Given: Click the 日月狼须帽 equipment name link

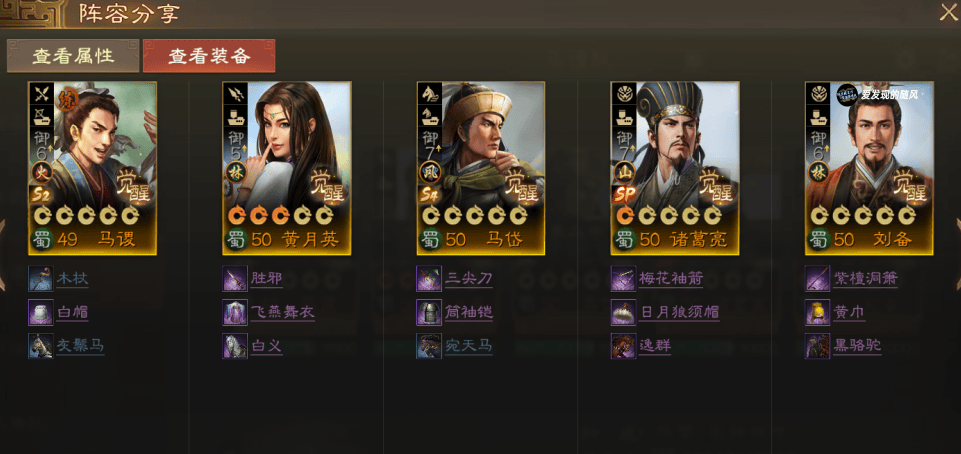Looking at the screenshot, I should (679, 312).
